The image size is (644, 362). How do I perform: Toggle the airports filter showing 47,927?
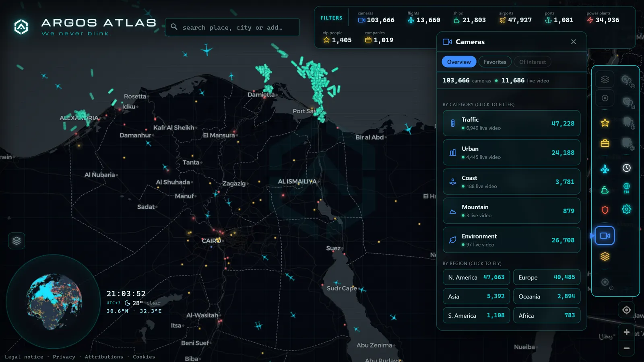[516, 18]
